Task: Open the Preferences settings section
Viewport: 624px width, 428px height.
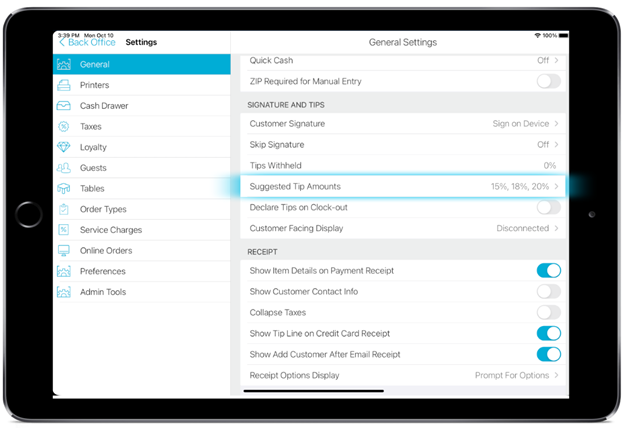Action: tap(103, 271)
